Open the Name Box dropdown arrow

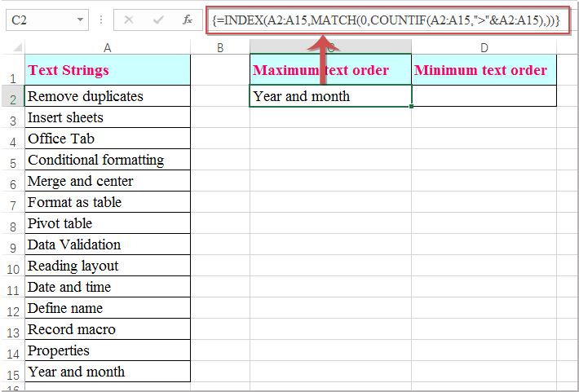pos(80,19)
